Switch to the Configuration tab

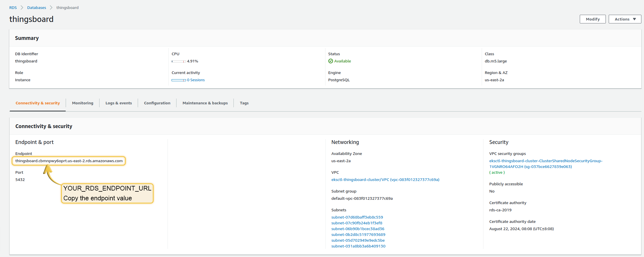pos(157,103)
